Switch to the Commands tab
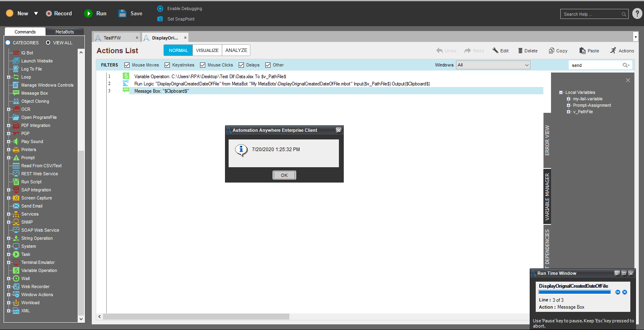This screenshot has width=644, height=330. pyautogui.click(x=25, y=32)
